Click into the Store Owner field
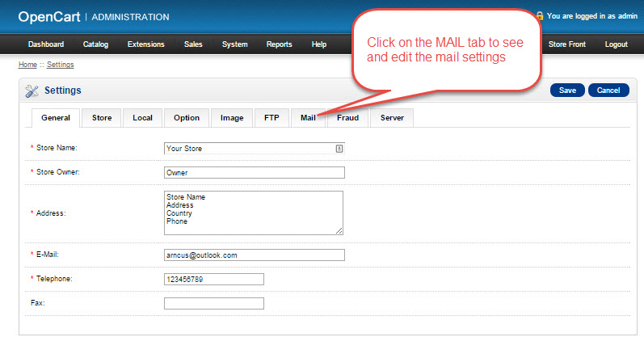Viewport: 644px width, 337px height. click(254, 172)
